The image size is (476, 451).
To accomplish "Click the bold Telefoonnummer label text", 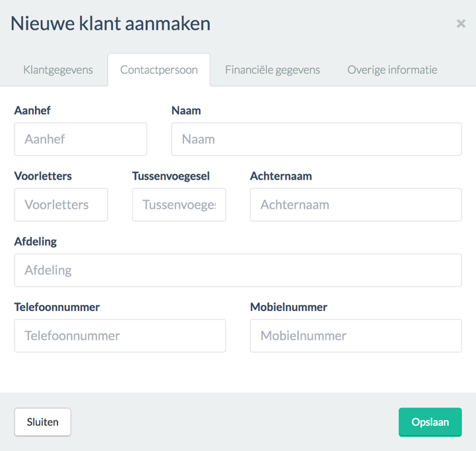I will [x=57, y=307].
